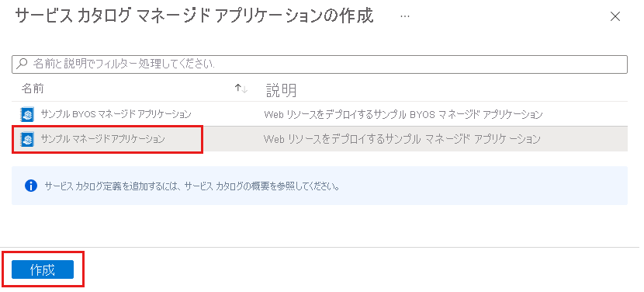Image resolution: width=644 pixels, height=292 pixels.
Task: Click the サービス カタログ定義を追加するには info message
Action: tap(192, 186)
